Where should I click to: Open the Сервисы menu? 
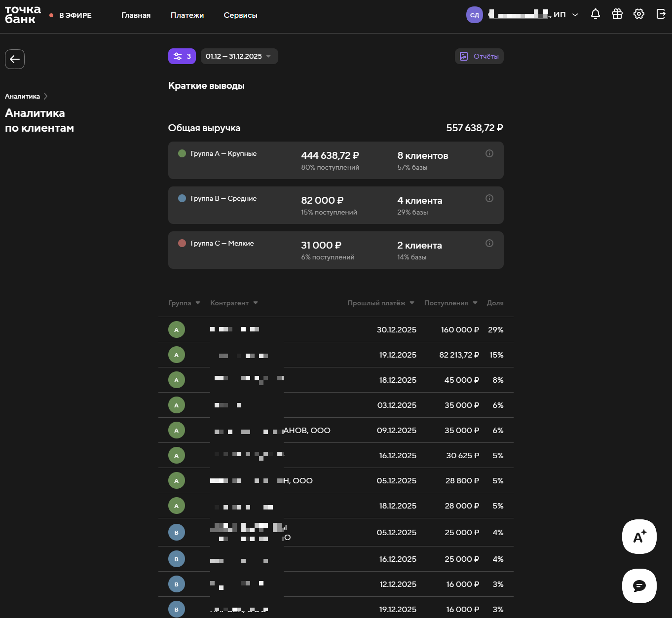coord(240,15)
